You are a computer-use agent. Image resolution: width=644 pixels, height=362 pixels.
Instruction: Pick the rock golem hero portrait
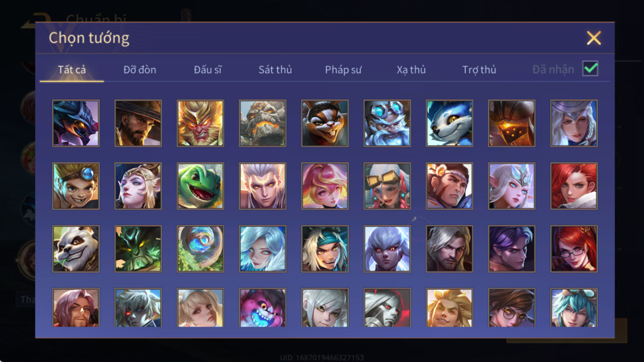tap(262, 123)
